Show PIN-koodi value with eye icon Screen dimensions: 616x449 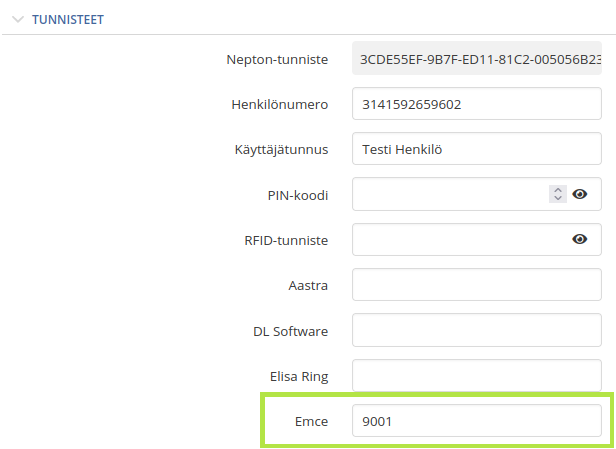pyautogui.click(x=579, y=194)
